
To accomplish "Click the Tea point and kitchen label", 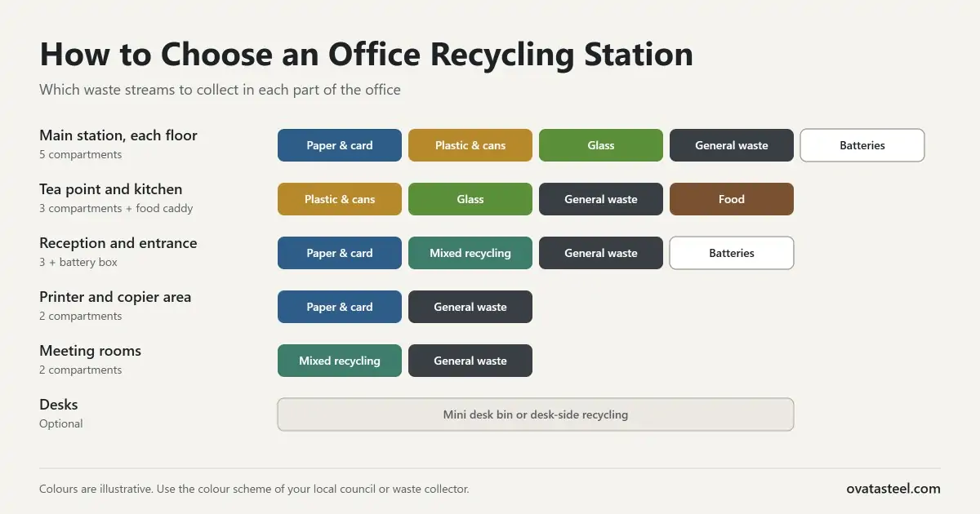I will (111, 189).
